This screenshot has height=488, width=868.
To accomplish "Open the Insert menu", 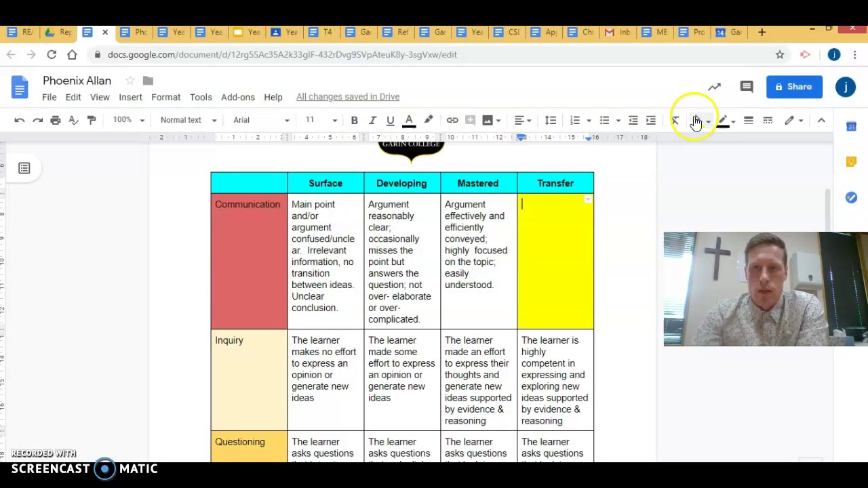I will (131, 97).
